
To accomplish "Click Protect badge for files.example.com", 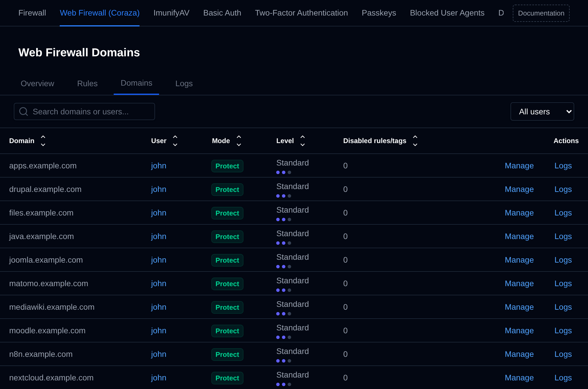I will (227, 213).
